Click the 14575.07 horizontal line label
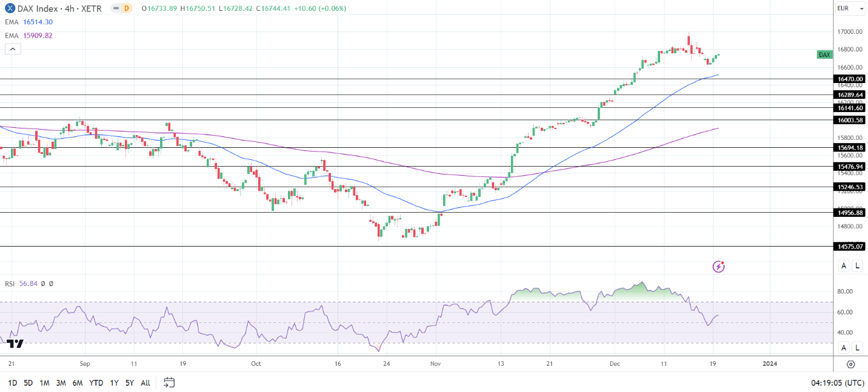The width and height of the screenshot is (868, 392). pos(850,247)
